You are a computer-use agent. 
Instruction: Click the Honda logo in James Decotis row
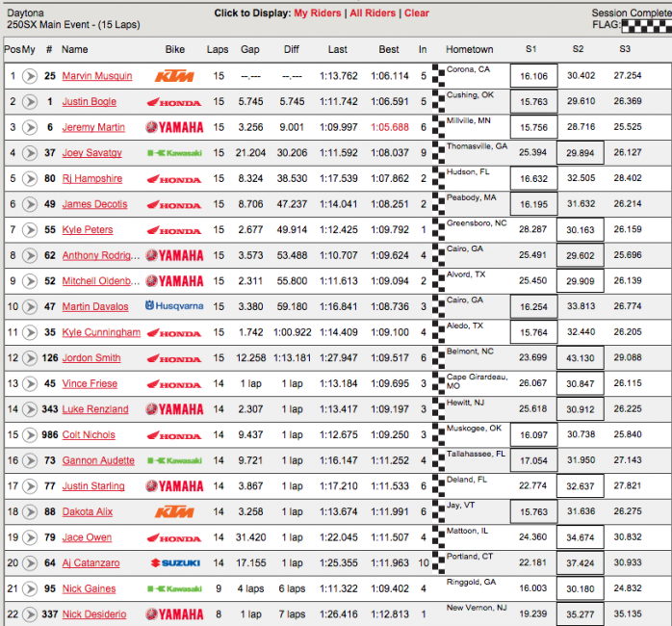coord(174,205)
